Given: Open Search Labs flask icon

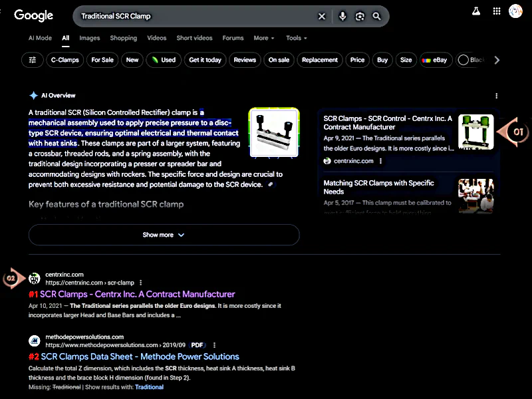Looking at the screenshot, I should point(476,11).
